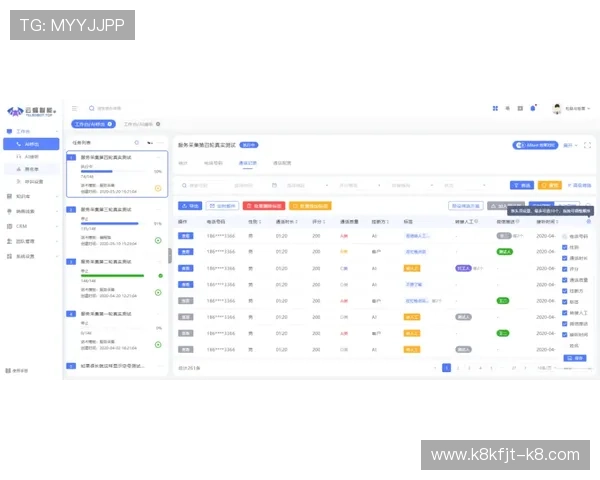Click the hamburger menu collapse icon

tap(74, 108)
